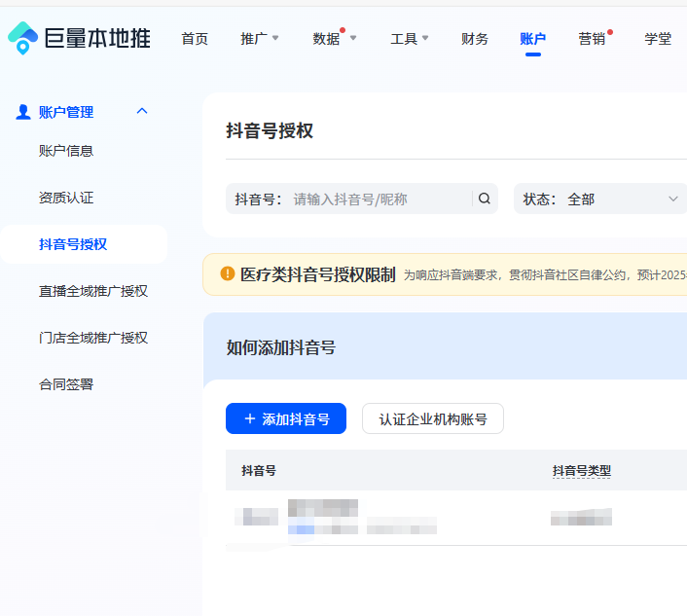Open 直播全域推广授权 in sidebar
Screen dimensions: 687x616
pyautogui.click(x=93, y=291)
